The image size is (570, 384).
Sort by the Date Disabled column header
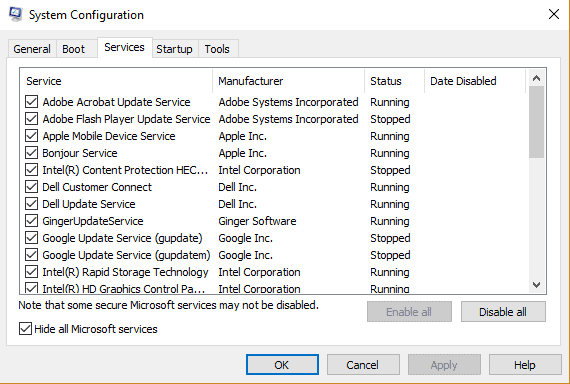[x=475, y=81]
